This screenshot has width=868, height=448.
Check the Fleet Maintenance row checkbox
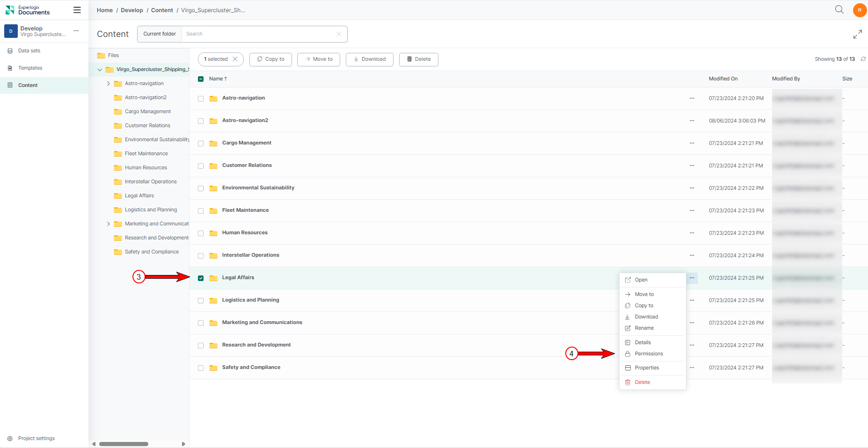[x=201, y=211]
